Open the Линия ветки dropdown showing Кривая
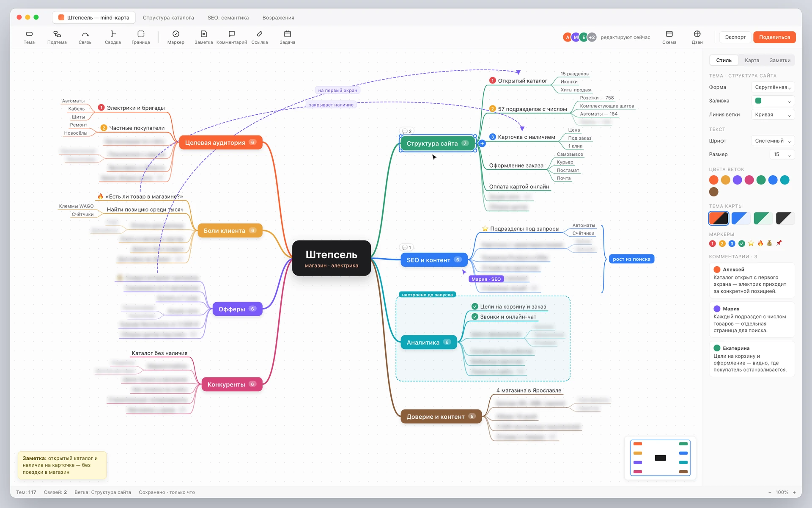The width and height of the screenshot is (812, 508). click(x=773, y=115)
